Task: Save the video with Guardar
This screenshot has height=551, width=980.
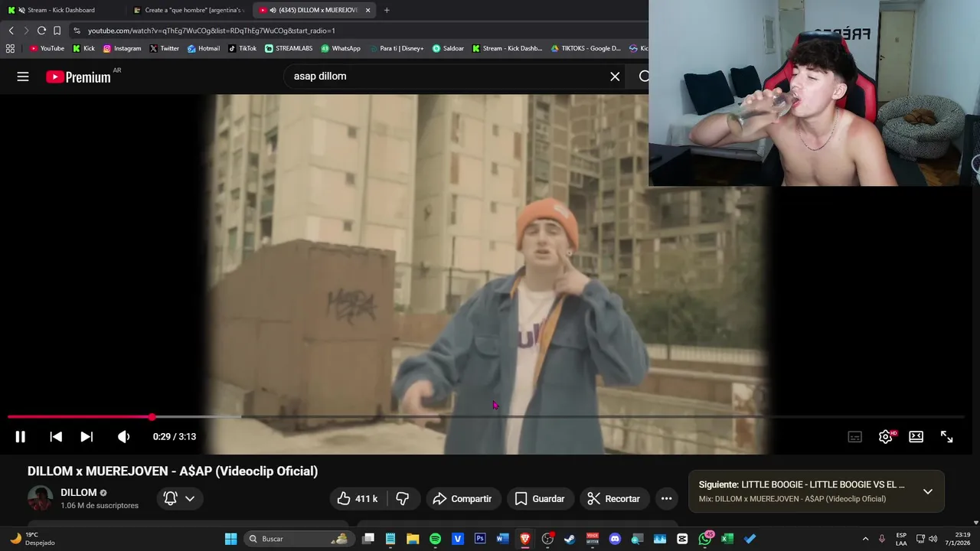Action: point(540,499)
